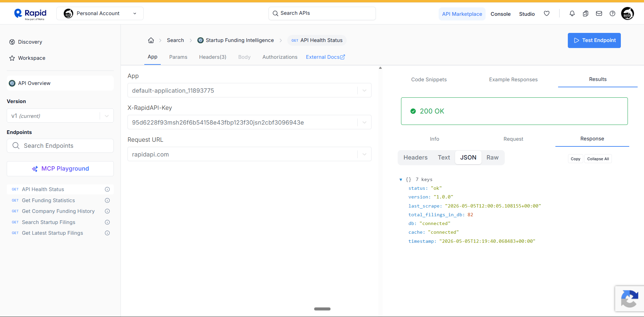
Task: Click the home breadcrumb icon
Action: [x=151, y=40]
